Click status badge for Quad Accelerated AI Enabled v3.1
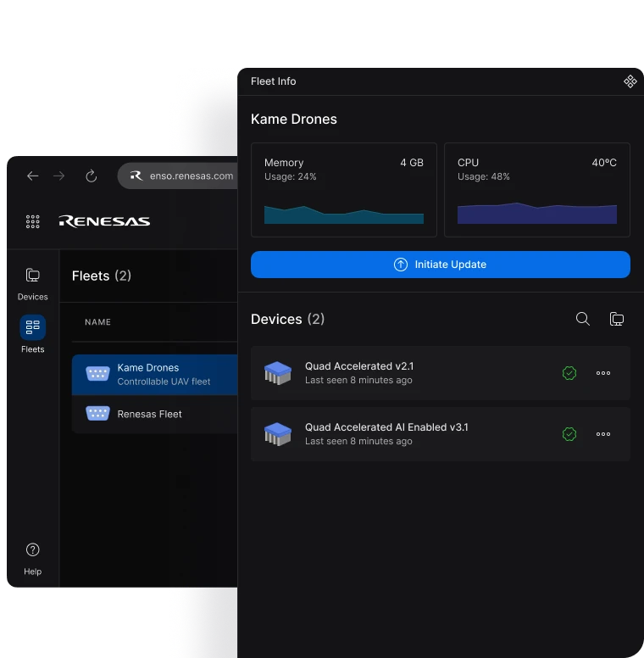 click(x=569, y=434)
